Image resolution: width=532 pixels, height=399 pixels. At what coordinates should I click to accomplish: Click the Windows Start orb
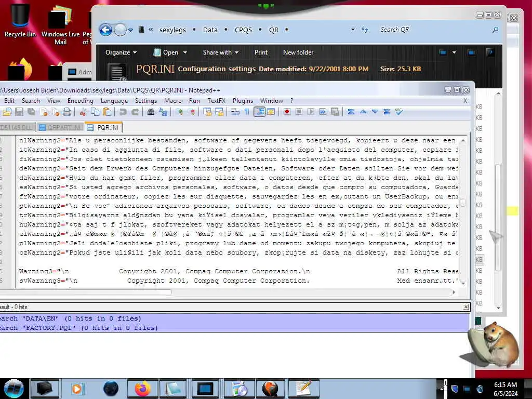(x=14, y=389)
